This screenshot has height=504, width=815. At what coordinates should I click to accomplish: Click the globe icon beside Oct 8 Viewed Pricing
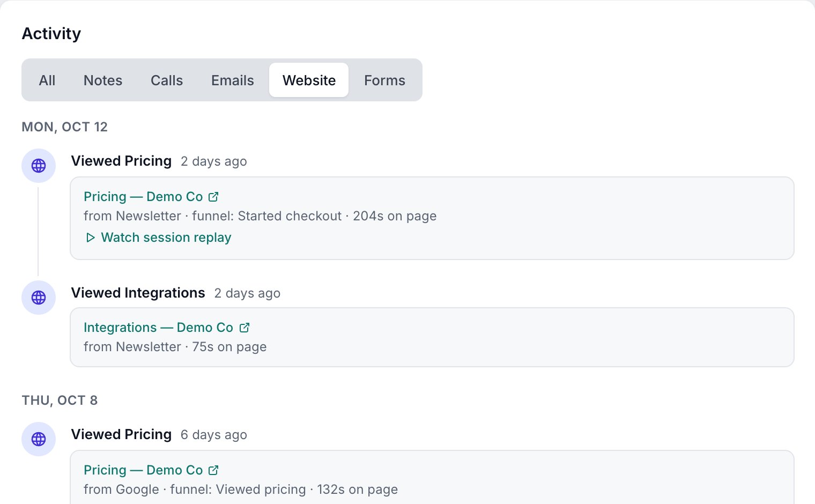[x=39, y=439]
